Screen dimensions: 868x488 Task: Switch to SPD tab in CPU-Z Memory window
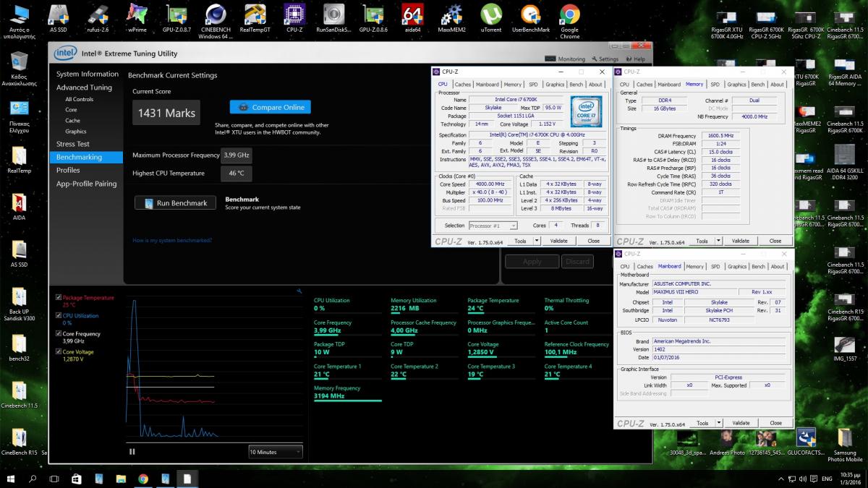pyautogui.click(x=715, y=85)
